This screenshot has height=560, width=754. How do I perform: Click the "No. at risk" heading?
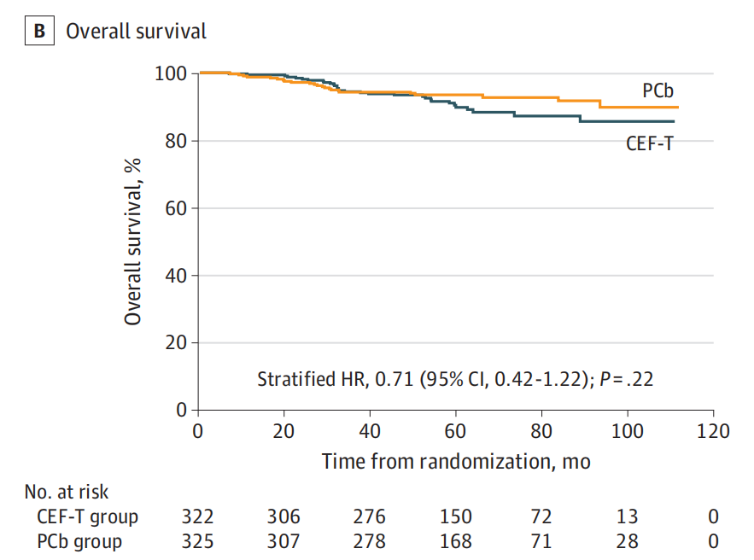coord(67,492)
